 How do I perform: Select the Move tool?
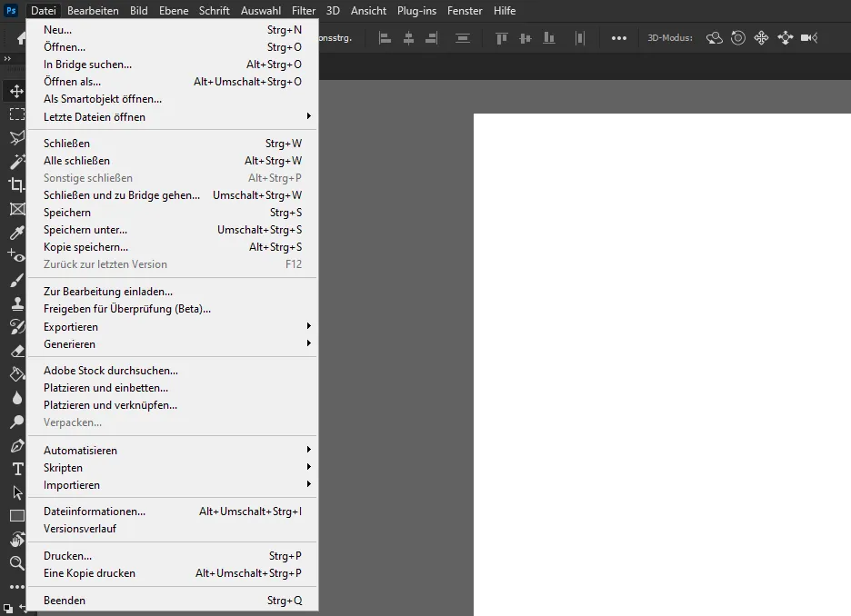(x=17, y=91)
